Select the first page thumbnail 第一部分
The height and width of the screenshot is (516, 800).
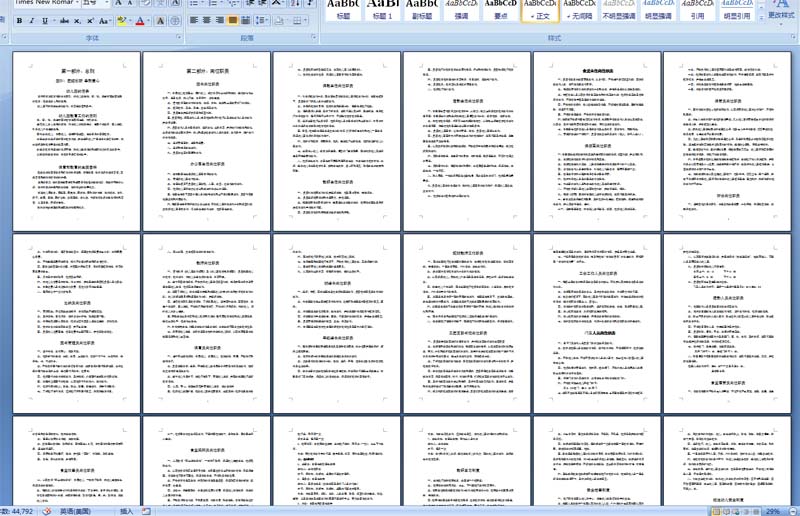pyautogui.click(x=77, y=141)
